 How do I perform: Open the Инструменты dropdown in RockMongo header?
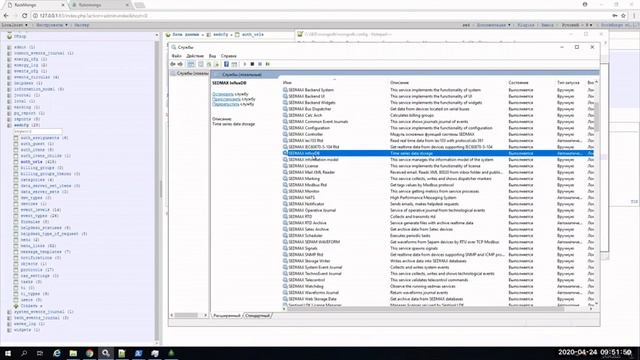[x=52, y=25]
